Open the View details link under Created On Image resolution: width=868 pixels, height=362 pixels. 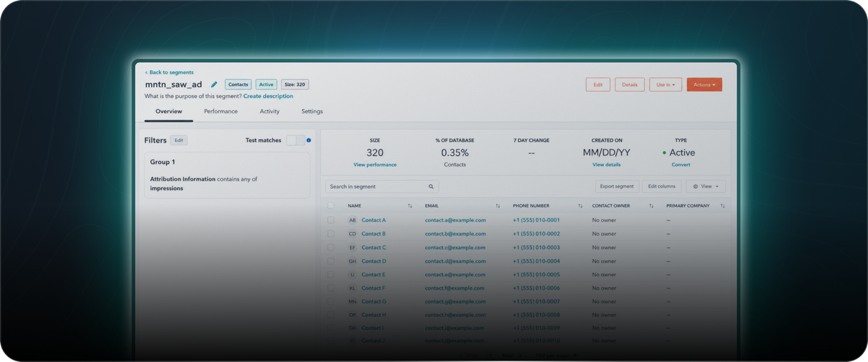click(x=606, y=165)
